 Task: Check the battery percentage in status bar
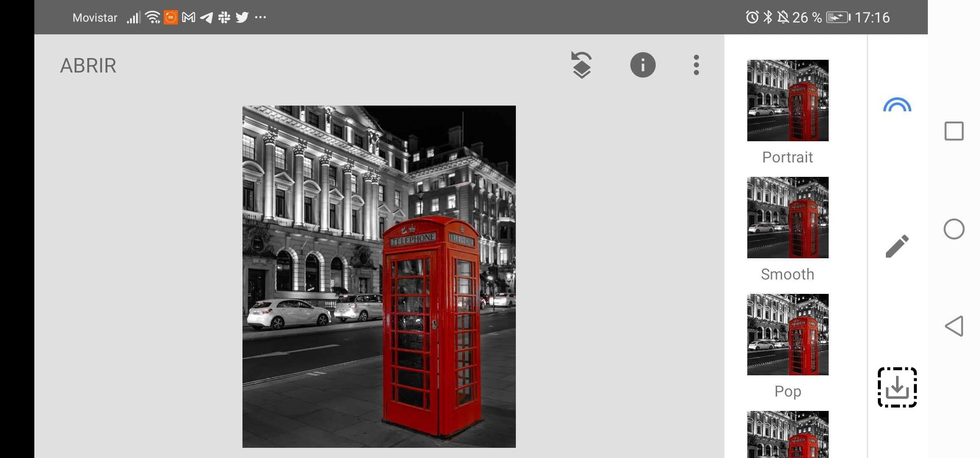(x=807, y=17)
